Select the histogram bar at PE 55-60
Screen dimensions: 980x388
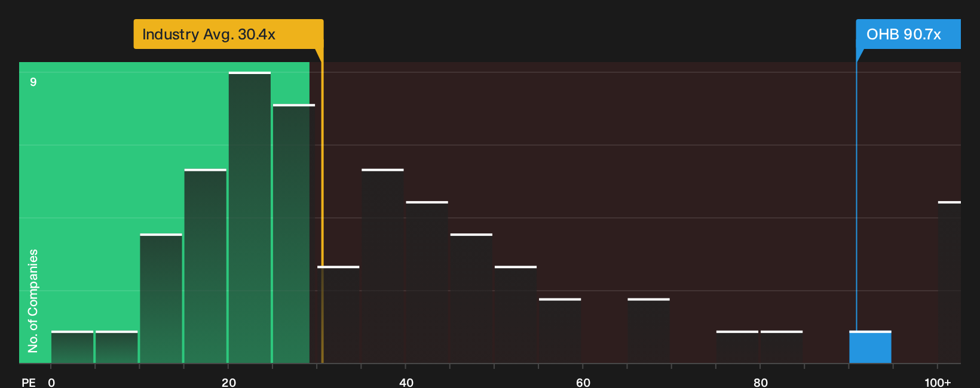[560, 331]
